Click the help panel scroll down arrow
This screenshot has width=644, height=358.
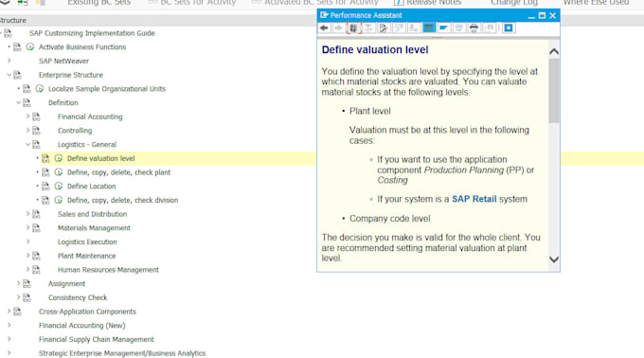[554, 260]
